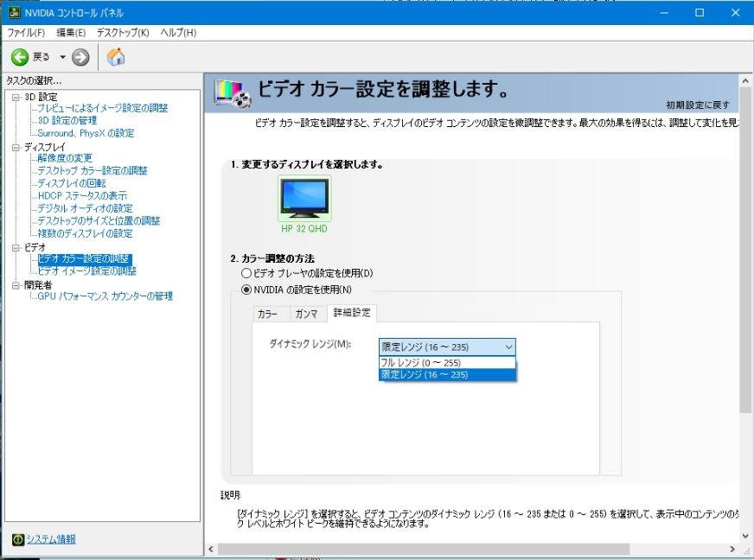Open GPU パフォーマンス カウンターの管理
This screenshot has height=560, width=754.
click(x=105, y=296)
